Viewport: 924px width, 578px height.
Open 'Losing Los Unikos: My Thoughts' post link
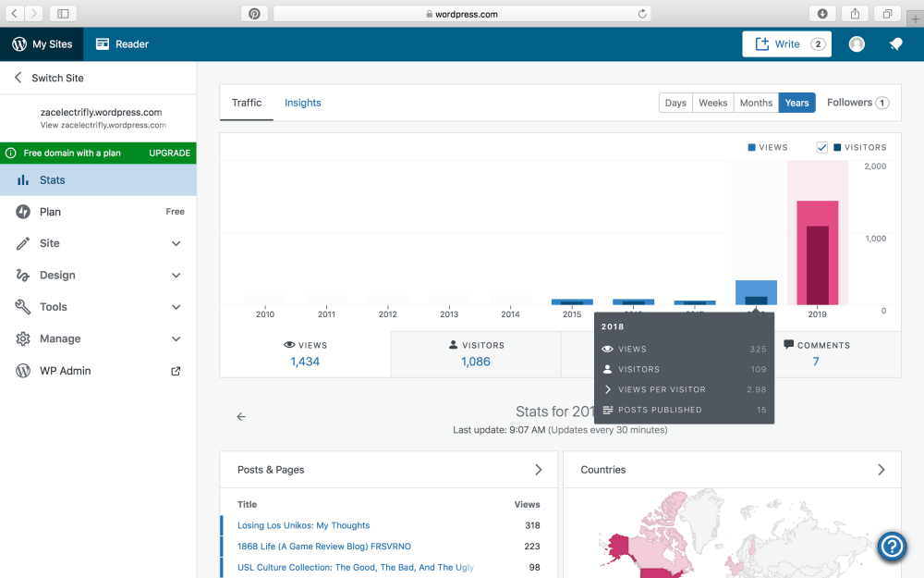(x=303, y=525)
